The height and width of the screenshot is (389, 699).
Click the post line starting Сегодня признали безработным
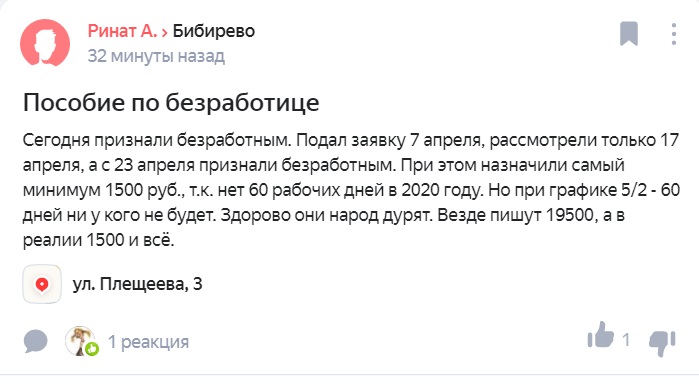click(x=351, y=140)
